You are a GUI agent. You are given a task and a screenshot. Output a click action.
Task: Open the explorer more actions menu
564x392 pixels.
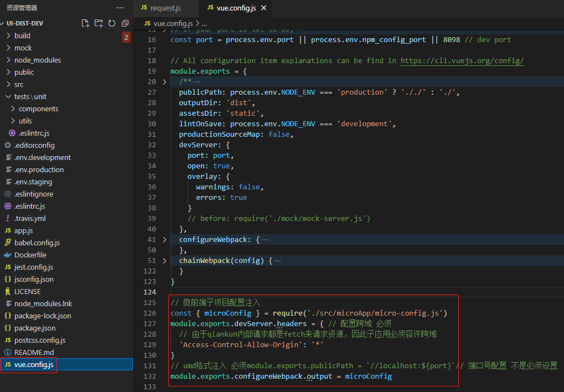(x=120, y=8)
